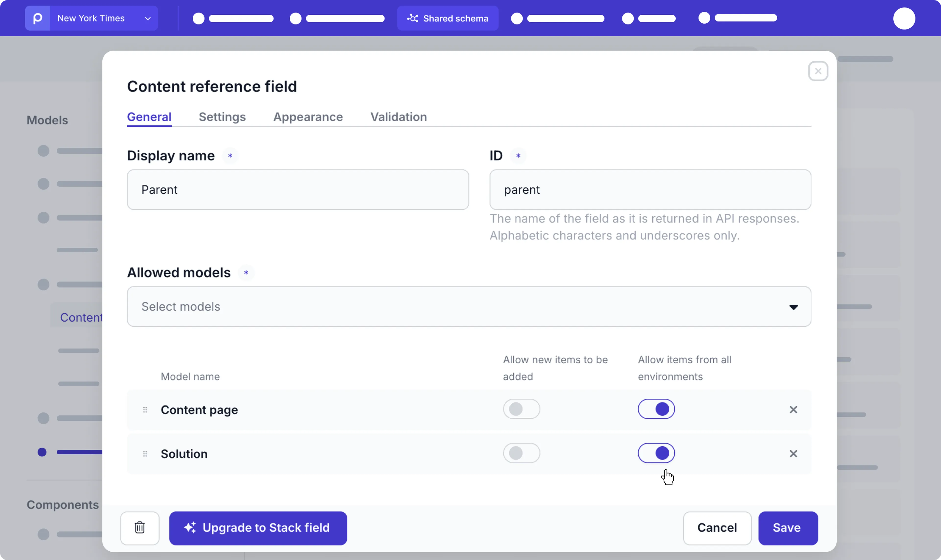Grab the Content page drag handle
Viewport: 941px width, 560px height.
click(145, 410)
